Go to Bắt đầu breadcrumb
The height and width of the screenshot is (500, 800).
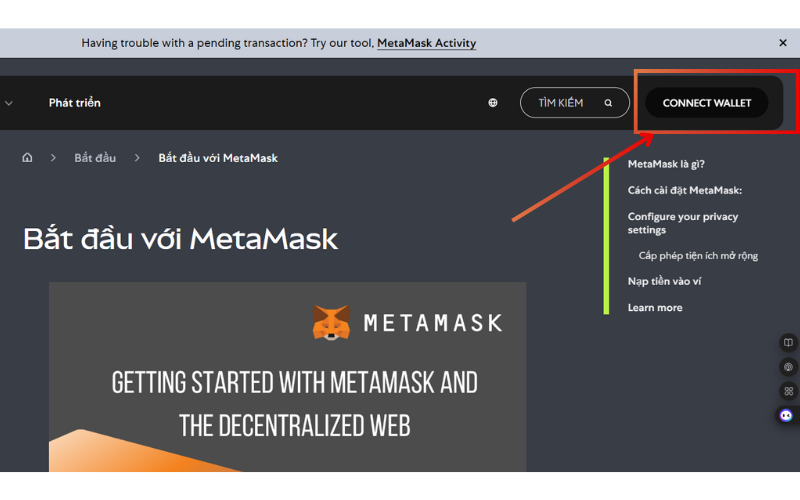95,158
